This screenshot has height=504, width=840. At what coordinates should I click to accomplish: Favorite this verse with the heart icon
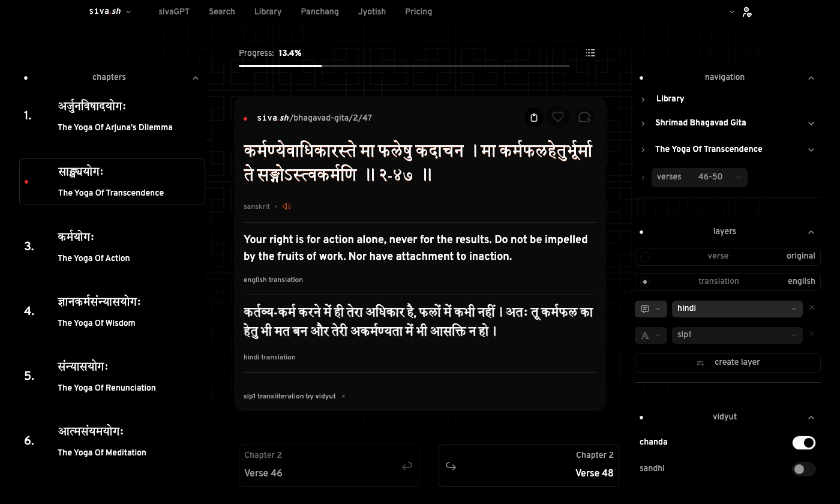[x=558, y=118]
